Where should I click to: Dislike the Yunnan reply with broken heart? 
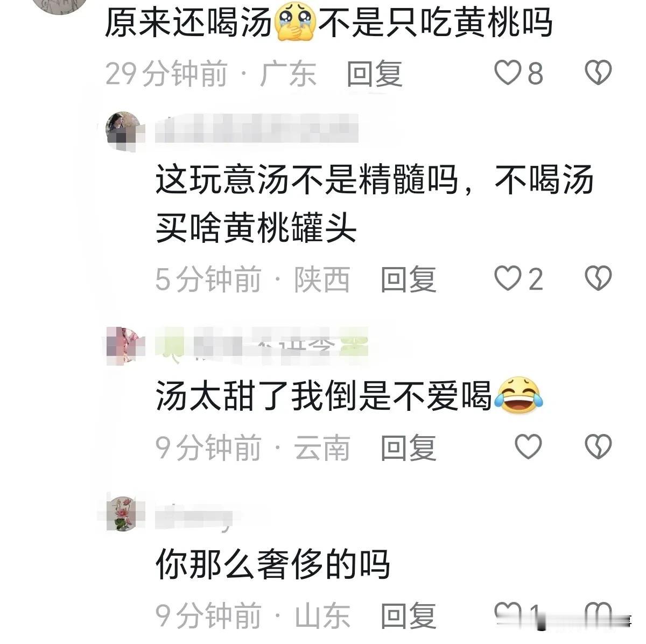tap(598, 447)
